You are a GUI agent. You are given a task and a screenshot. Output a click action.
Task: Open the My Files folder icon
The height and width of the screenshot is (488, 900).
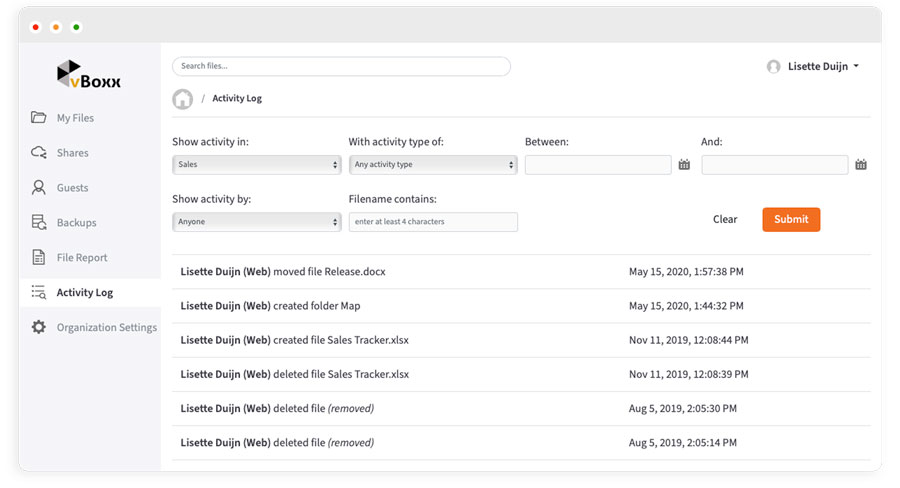pos(39,118)
